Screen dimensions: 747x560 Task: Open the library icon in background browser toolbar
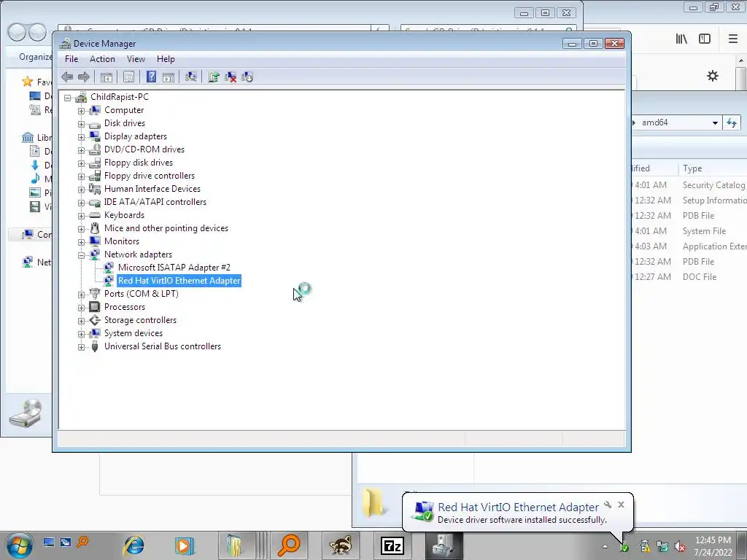pyautogui.click(x=682, y=39)
